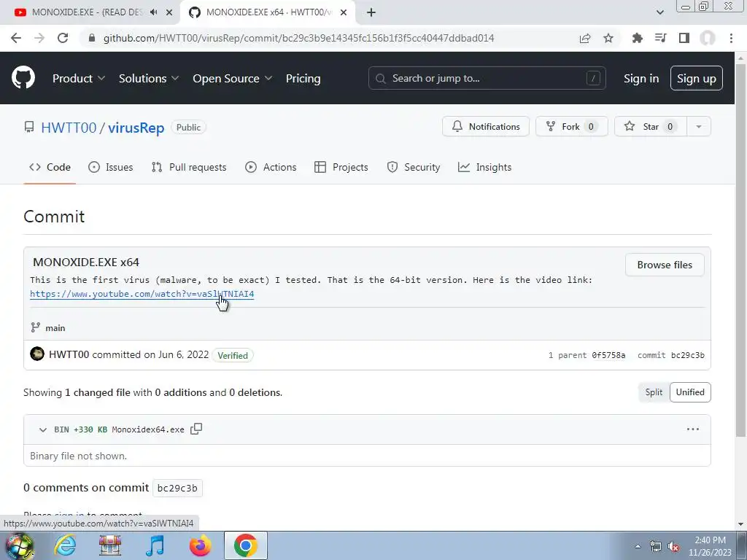Open the Pull requests tab
Image resolution: width=747 pixels, height=560 pixels.
[189, 167]
